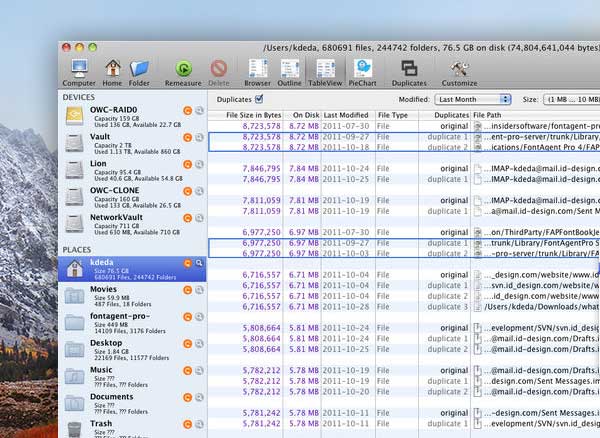Screen dimensions: 600x438
Task: Select the Trash place
Action: (x=132, y=428)
